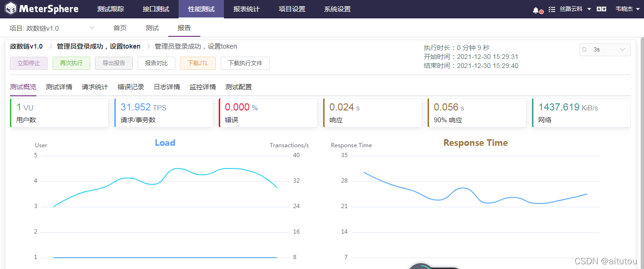Click the 开始时间 2021-12-30 15:29:31 text

coord(471,57)
